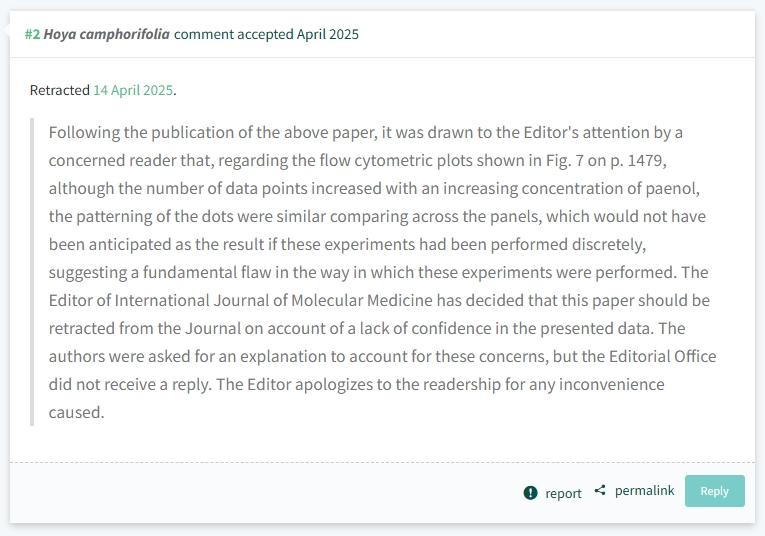The height and width of the screenshot is (536, 765).
Task: Click the final word 'caused.' in quote
Action: pyautogui.click(x=77, y=413)
